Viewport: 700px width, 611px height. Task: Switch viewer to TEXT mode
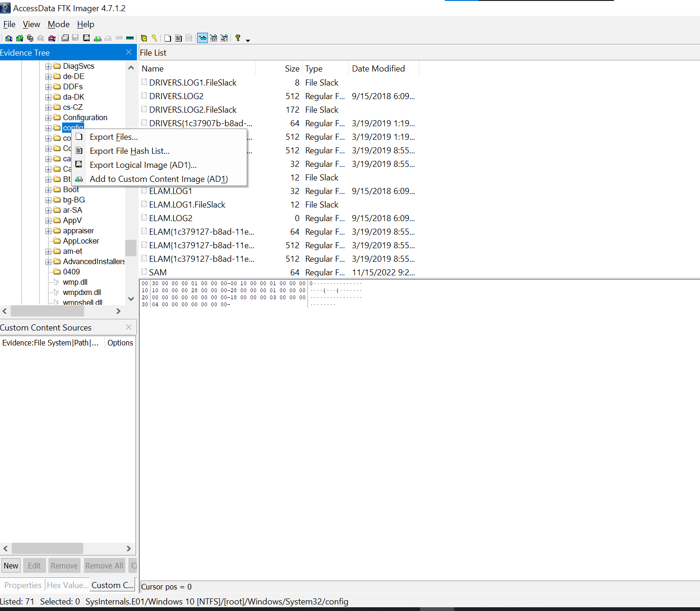coord(214,38)
